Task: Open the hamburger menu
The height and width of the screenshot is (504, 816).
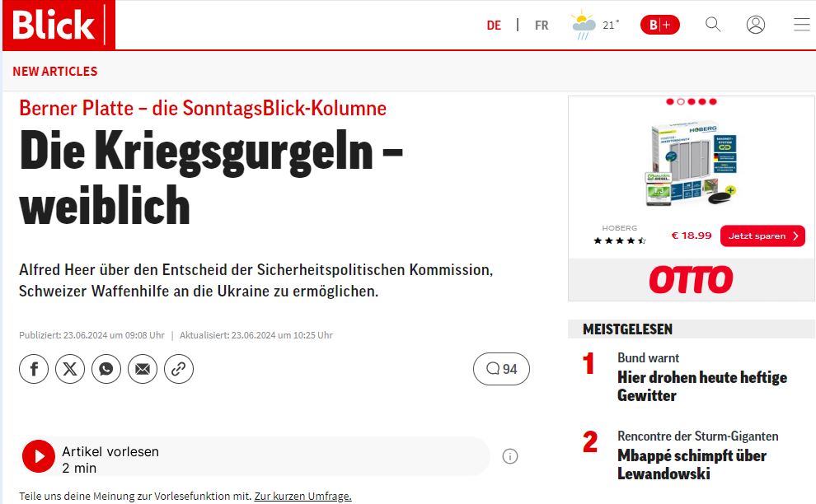Action: click(802, 25)
